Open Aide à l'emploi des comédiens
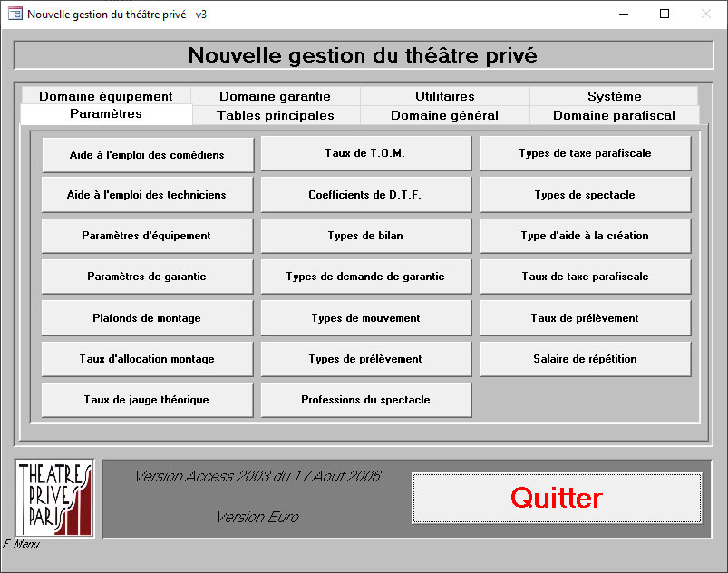Image resolution: width=728 pixels, height=573 pixels. [x=148, y=155]
